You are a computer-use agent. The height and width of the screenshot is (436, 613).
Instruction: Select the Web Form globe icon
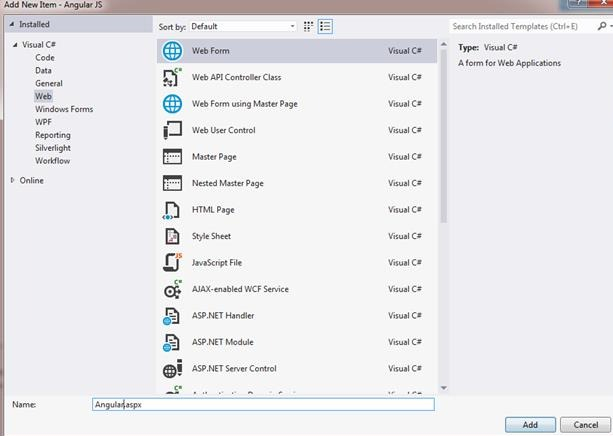[172, 51]
